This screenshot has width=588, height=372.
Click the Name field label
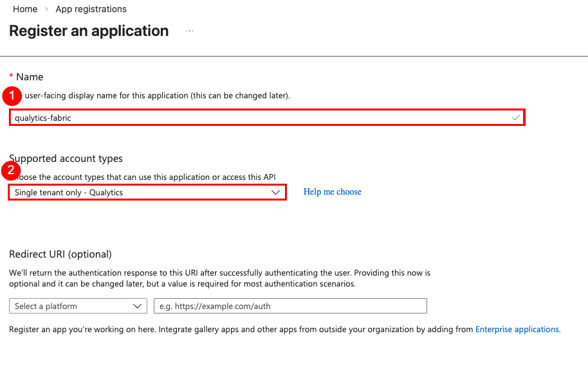coord(30,77)
